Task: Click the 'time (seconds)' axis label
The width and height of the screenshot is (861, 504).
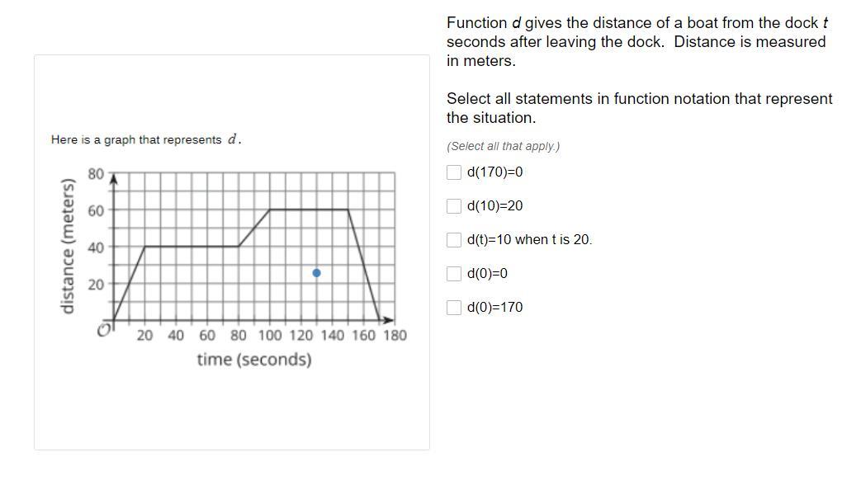Action: tap(254, 360)
